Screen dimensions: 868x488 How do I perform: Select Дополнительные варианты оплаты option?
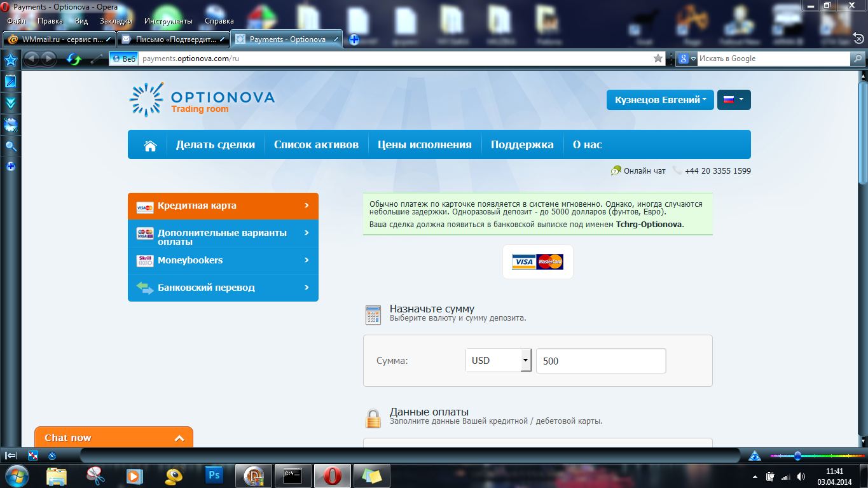point(223,234)
